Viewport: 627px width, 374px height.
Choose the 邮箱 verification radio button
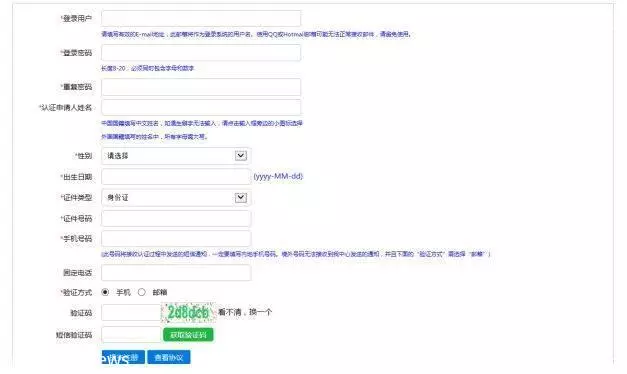(142, 292)
